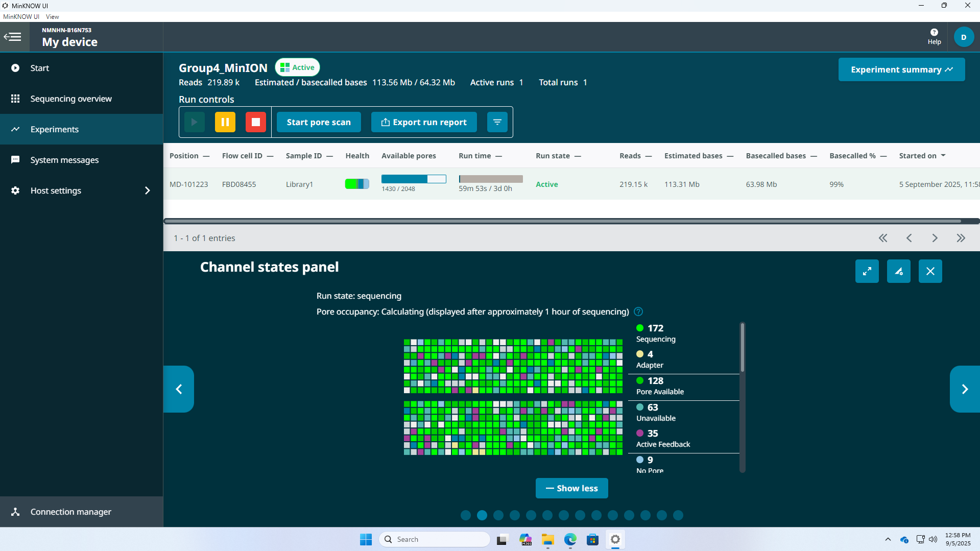980x551 pixels.
Task: Click the filter icon in run controls
Action: coord(497,122)
